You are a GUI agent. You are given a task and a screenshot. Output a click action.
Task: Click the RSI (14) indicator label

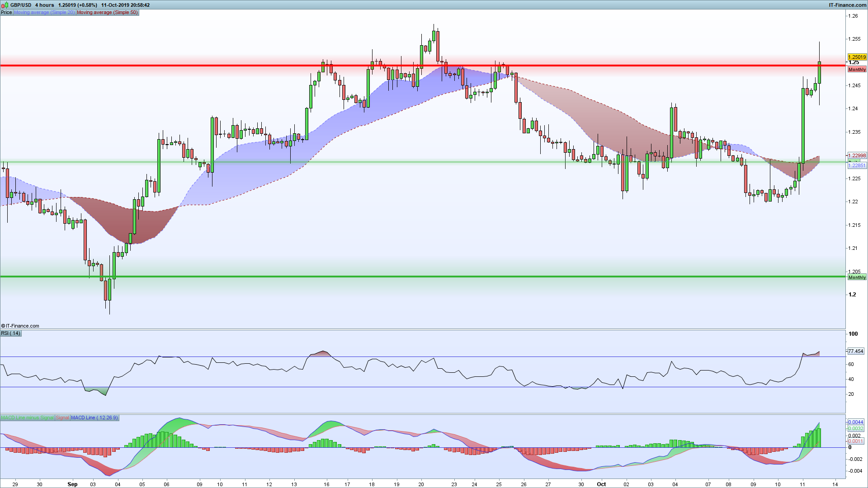(x=11, y=333)
